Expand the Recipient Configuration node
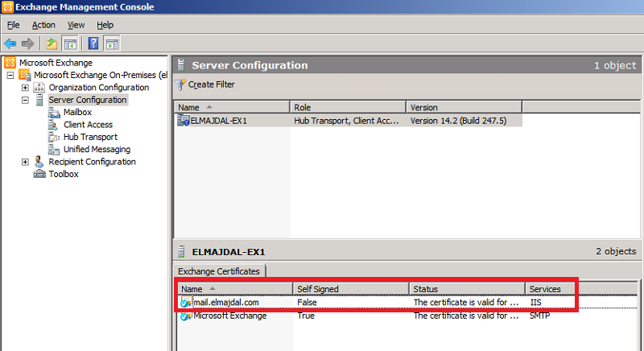The image size is (644, 351). tap(26, 162)
